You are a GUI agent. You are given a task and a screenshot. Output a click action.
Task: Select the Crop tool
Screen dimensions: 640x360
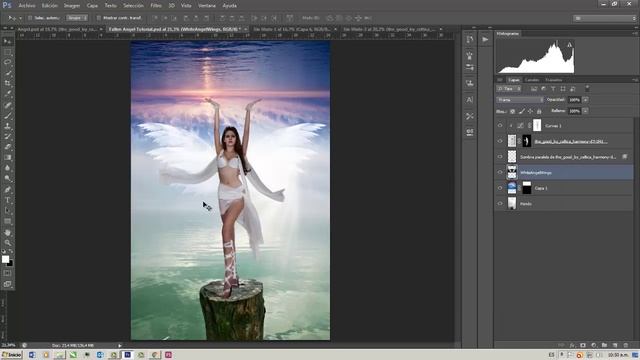point(7,83)
